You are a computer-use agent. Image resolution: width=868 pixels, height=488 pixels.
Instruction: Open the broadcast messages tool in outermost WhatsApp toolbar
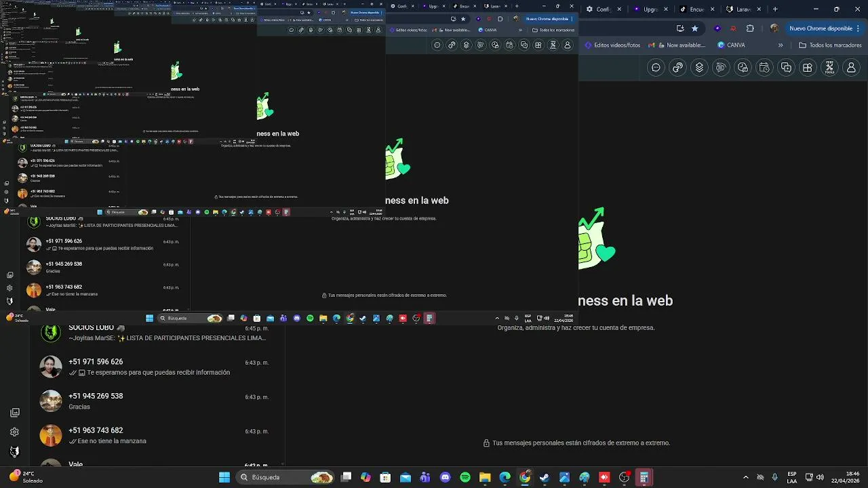point(721,67)
